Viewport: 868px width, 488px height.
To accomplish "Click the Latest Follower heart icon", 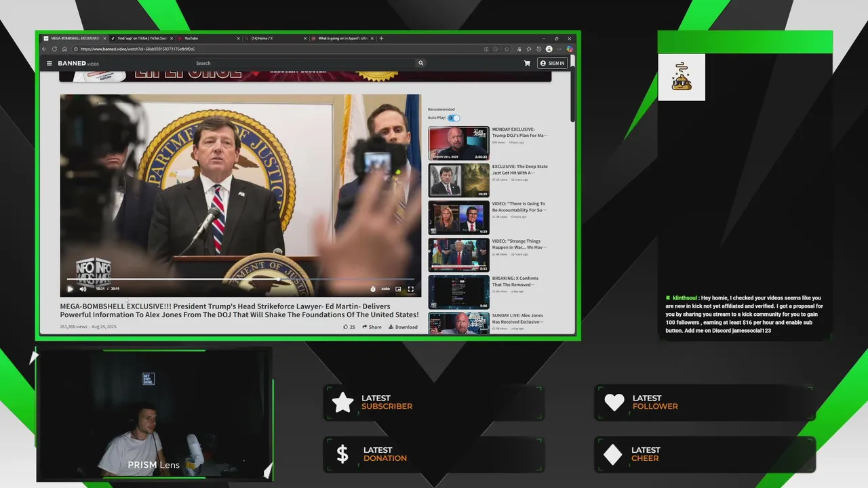I will pyautogui.click(x=614, y=403).
